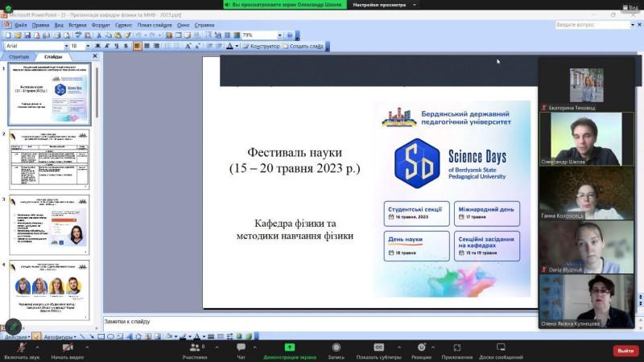The image size is (644, 362).
Task: Open the Файл menu
Action: 21,25
